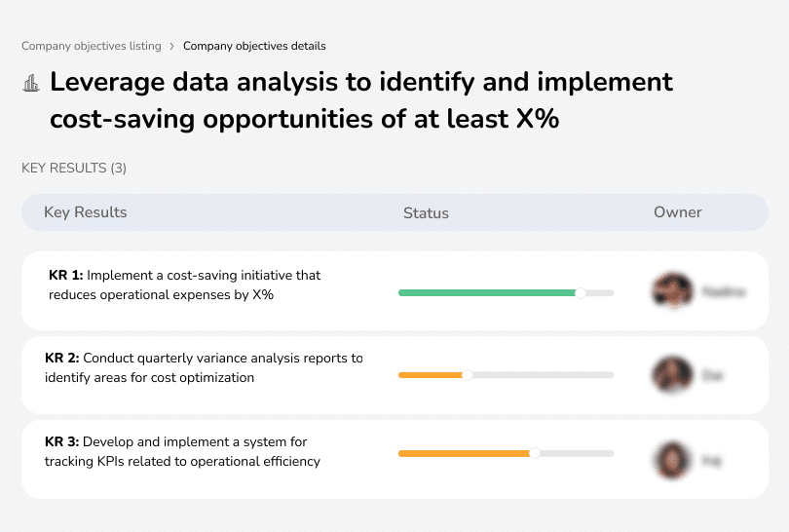Click the KR 2 orange progress slider handle
The width and height of the screenshot is (789, 532).
click(x=467, y=375)
